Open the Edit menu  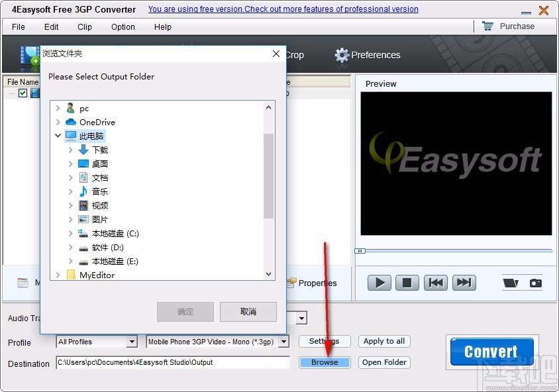tap(52, 26)
